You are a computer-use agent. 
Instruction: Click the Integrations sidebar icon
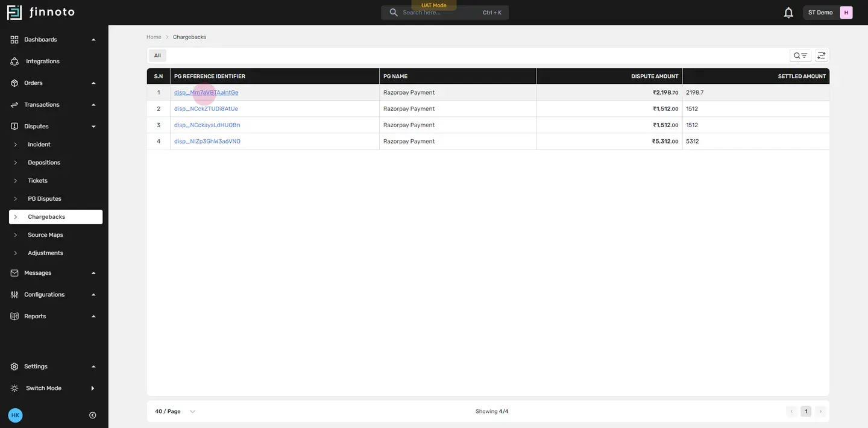click(14, 61)
